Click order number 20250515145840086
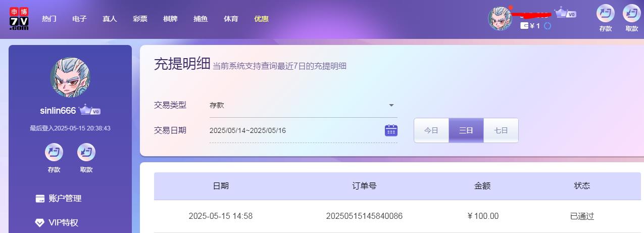 tap(364, 216)
